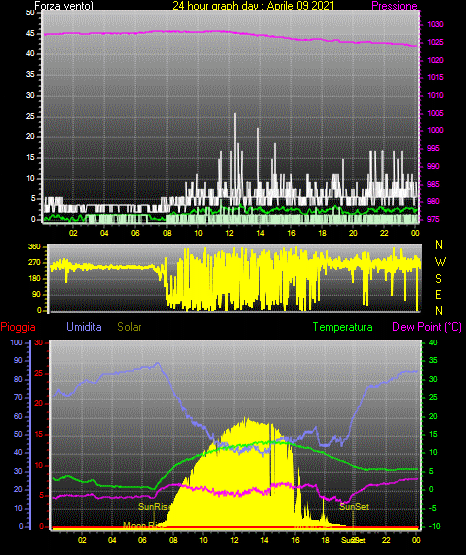The image size is (466, 555).
Task: Click the Umidita legend label
Action: tap(84, 327)
